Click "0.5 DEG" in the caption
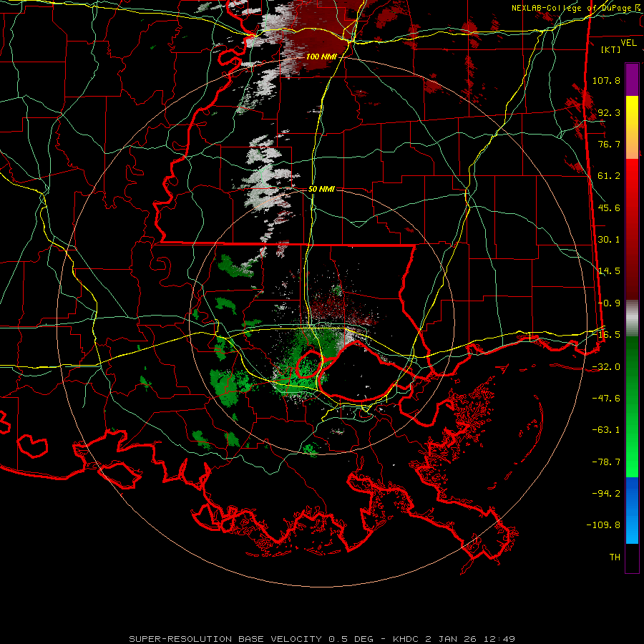Viewport: 644px width, 644px height. (351, 639)
